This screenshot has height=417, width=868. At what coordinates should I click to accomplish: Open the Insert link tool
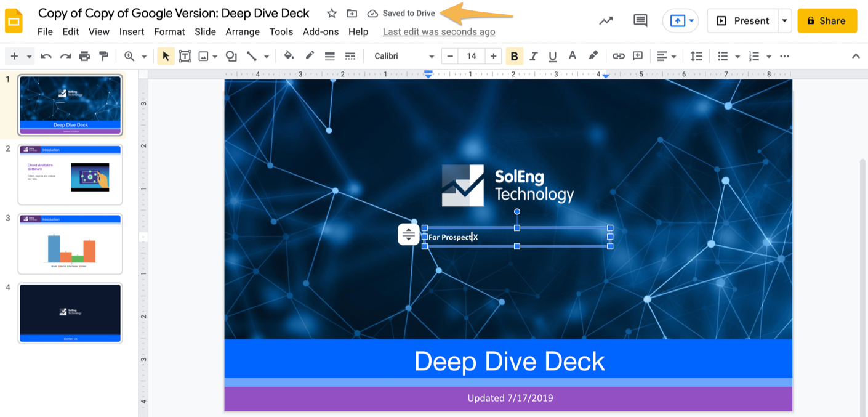[x=619, y=57]
